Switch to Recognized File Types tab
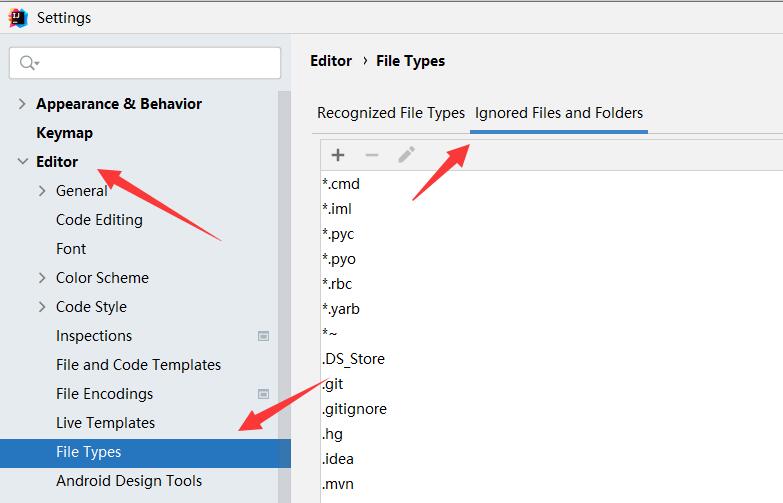This screenshot has height=503, width=783. tap(391, 113)
